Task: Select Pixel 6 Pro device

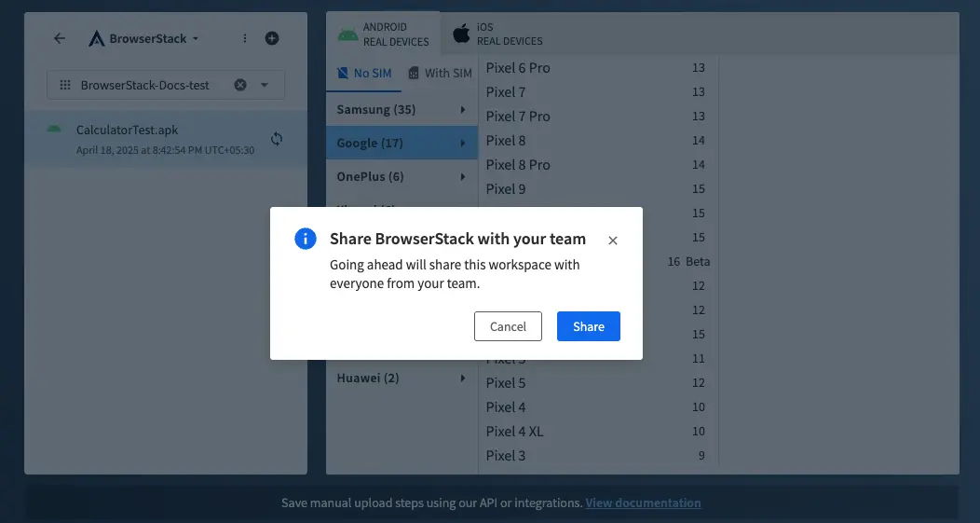Action: tap(518, 68)
